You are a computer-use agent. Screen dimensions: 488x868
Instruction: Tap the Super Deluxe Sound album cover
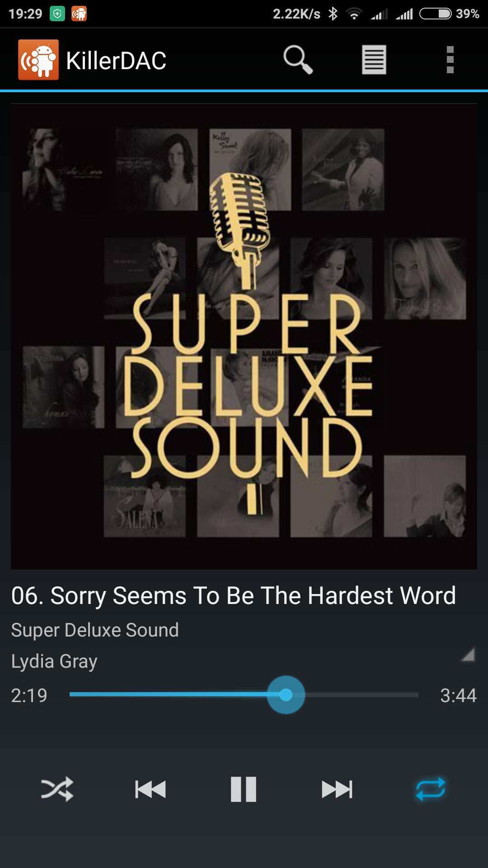point(244,337)
